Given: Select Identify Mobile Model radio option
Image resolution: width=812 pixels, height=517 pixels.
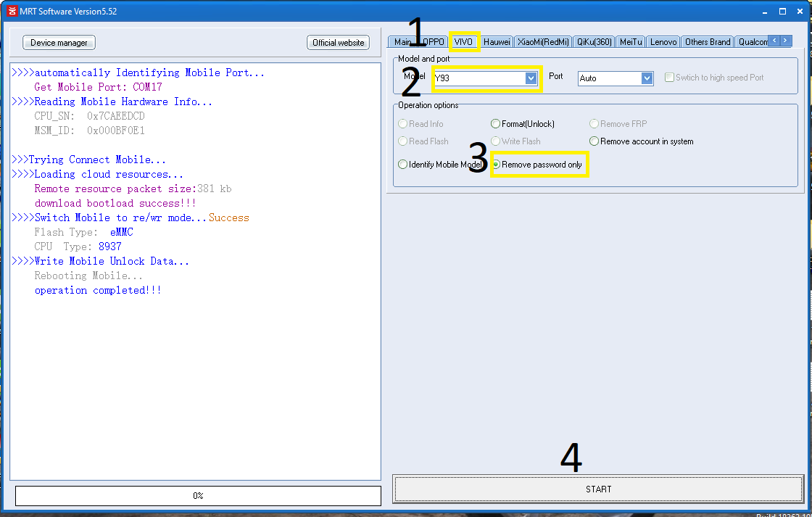Looking at the screenshot, I should click(402, 164).
